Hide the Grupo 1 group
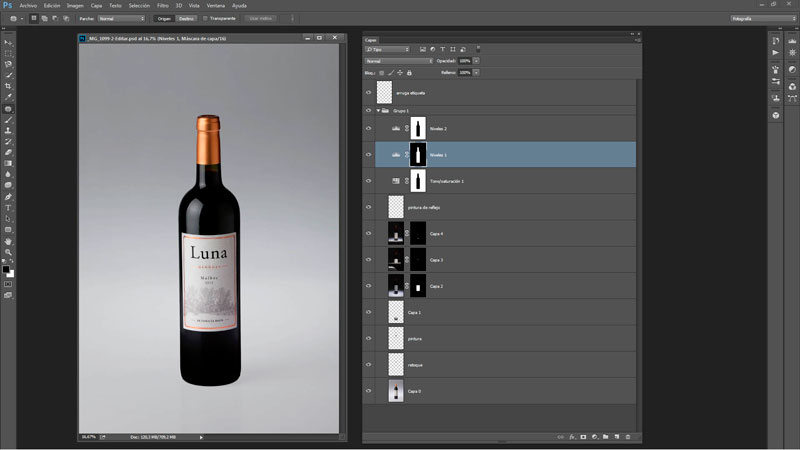 pos(368,110)
